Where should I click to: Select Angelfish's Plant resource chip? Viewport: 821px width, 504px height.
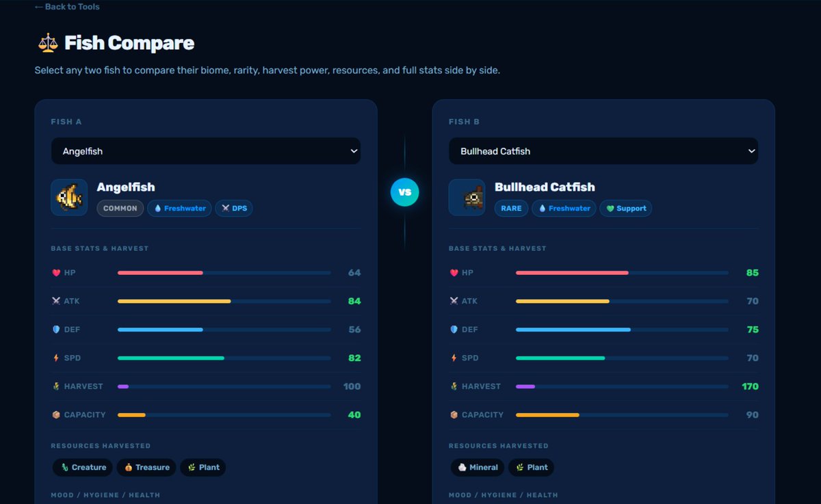tap(203, 468)
